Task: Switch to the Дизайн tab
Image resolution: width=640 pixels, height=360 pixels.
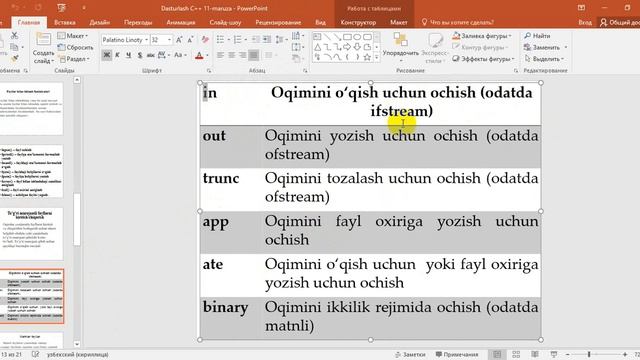Action: [x=99, y=22]
